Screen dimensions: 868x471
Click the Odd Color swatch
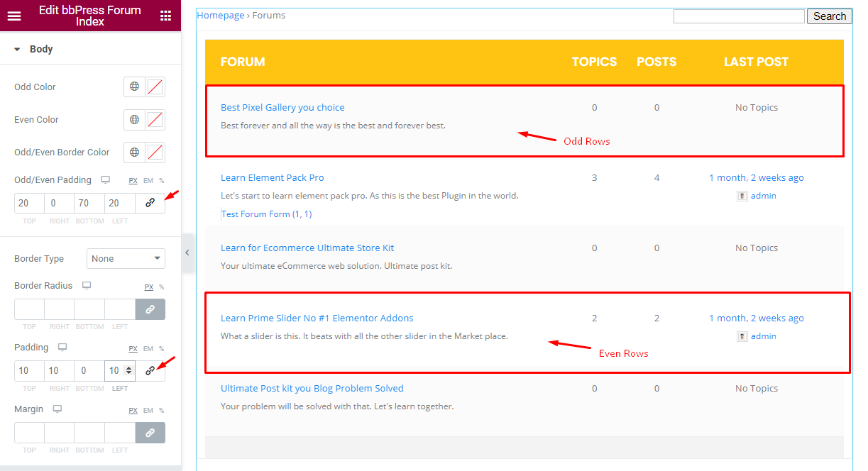pos(152,87)
